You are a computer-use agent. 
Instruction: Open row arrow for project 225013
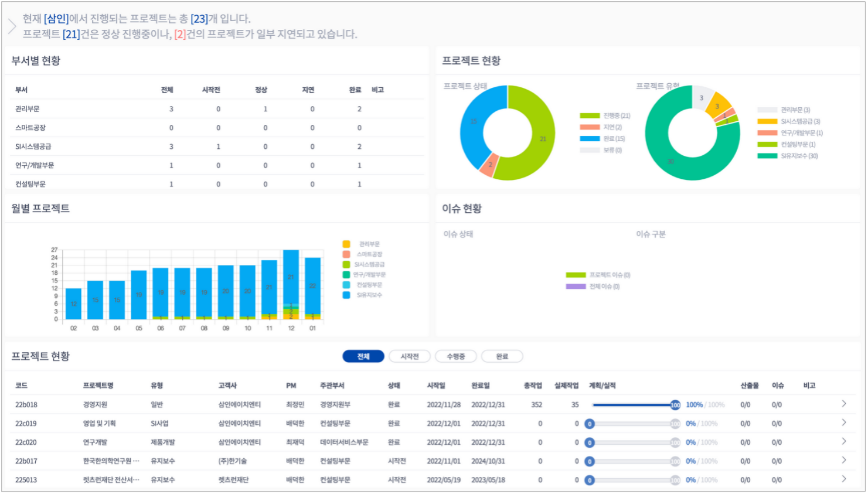[843, 479]
